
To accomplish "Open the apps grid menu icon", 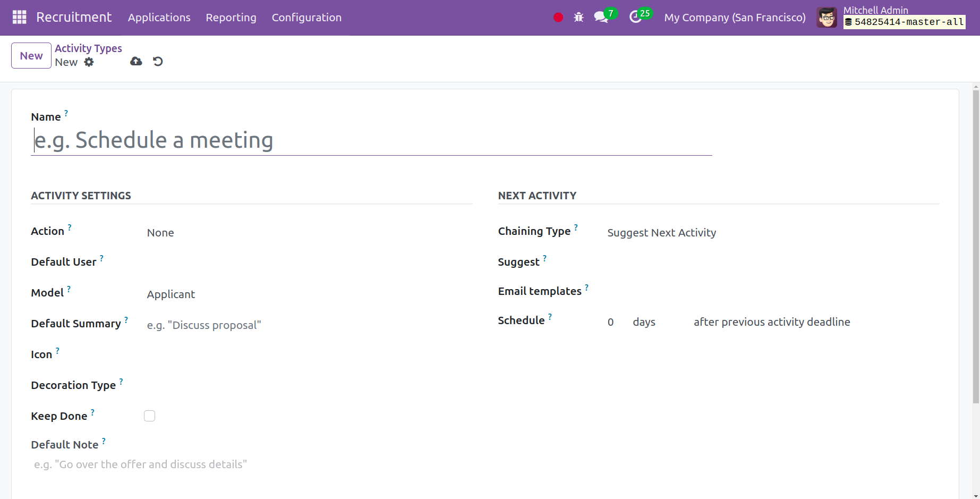I will 19,17.
